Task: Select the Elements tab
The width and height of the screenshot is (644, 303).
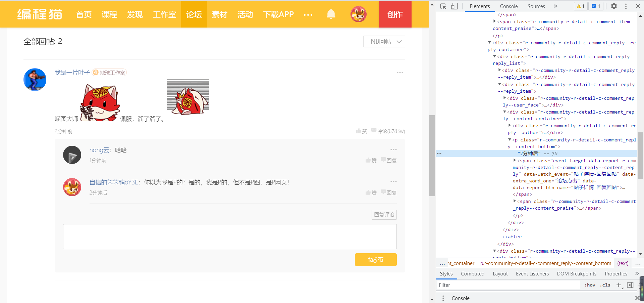Action: (x=480, y=6)
